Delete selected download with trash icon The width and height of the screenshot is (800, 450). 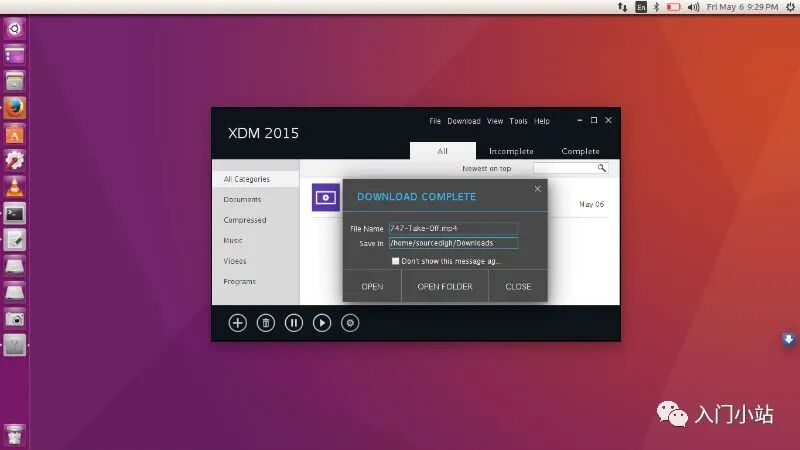click(x=266, y=323)
